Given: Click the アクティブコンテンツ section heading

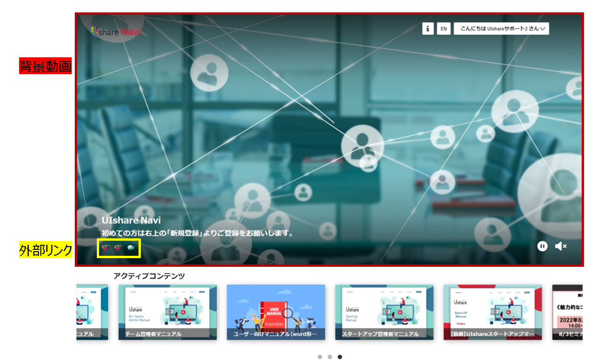Looking at the screenshot, I should [x=149, y=276].
